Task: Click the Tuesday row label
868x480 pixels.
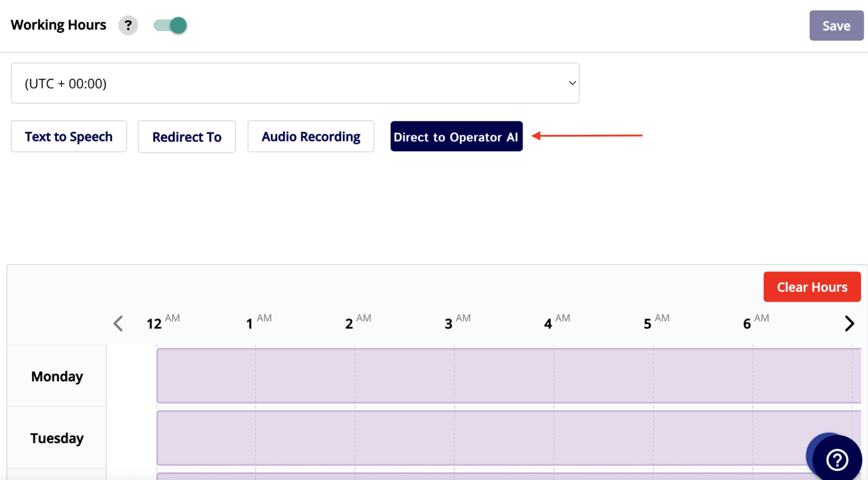Action: 57,438
